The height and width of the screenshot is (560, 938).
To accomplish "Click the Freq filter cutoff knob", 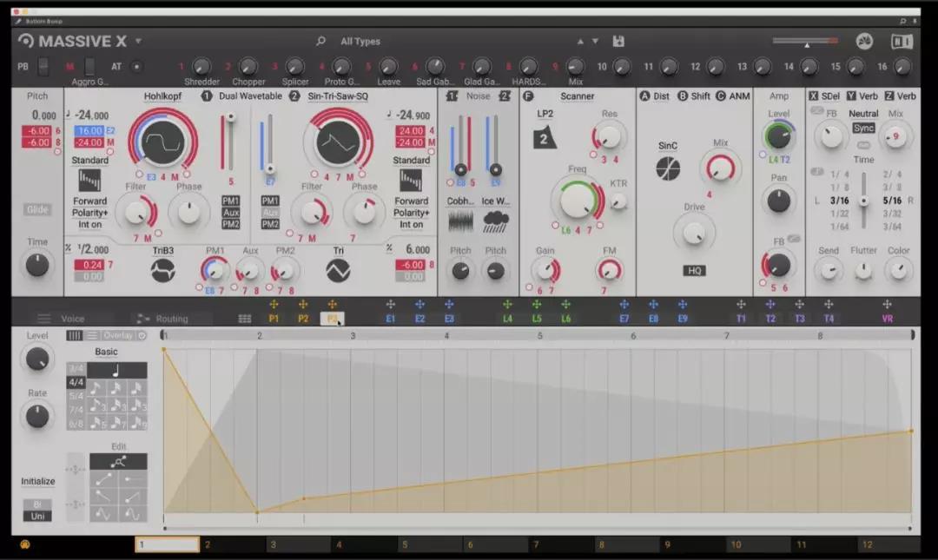I will (x=576, y=201).
